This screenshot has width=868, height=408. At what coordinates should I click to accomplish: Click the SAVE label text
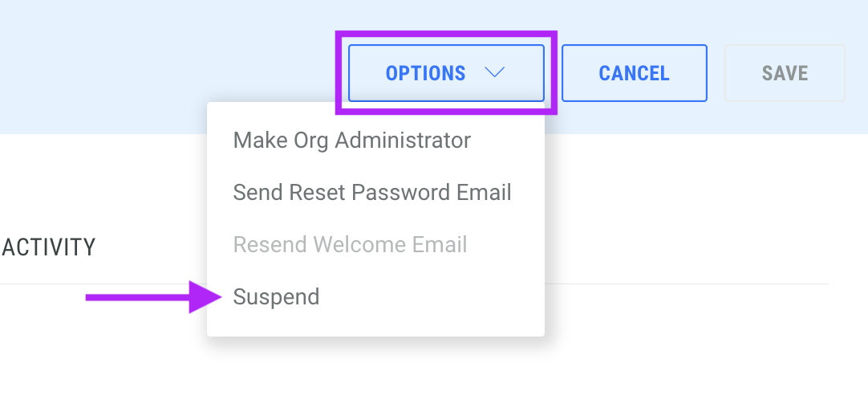(x=785, y=73)
